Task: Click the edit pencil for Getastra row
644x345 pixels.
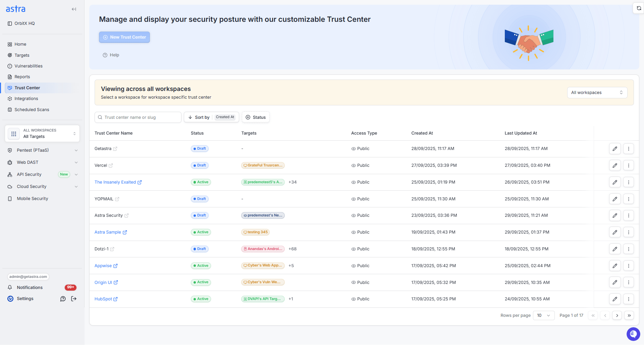Action: pos(615,149)
